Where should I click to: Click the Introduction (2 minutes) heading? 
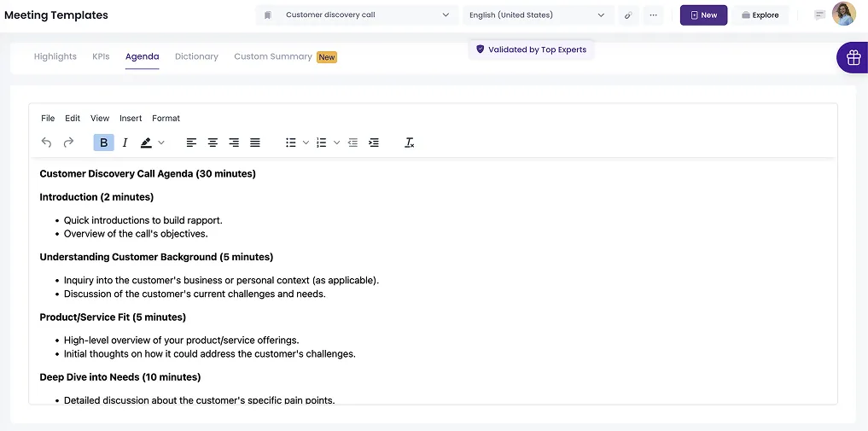coord(97,197)
